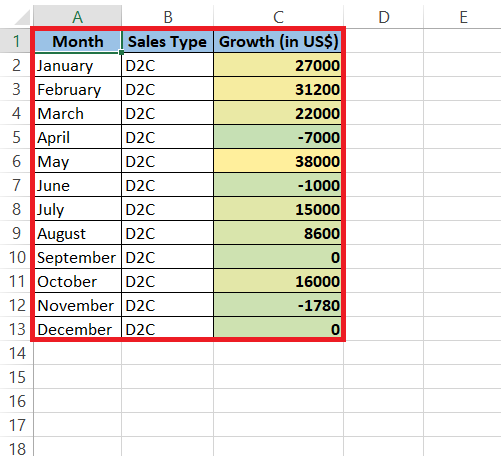Screen dimensions: 501x456
Task: Click the cell with value 8600
Action: [278, 233]
